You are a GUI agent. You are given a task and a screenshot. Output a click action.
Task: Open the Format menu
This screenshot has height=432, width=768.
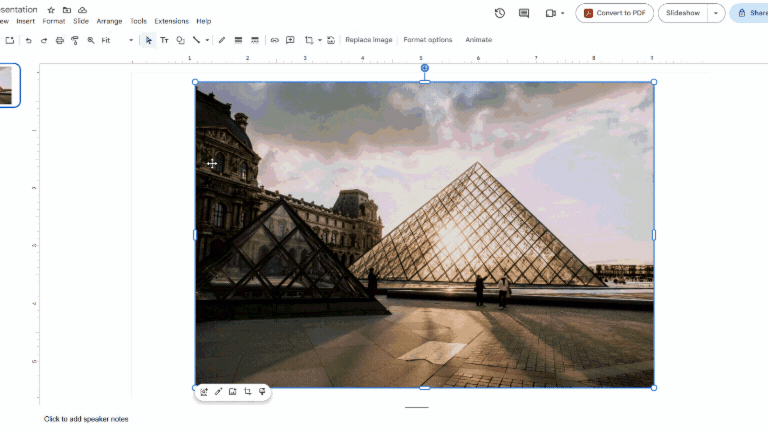54,21
